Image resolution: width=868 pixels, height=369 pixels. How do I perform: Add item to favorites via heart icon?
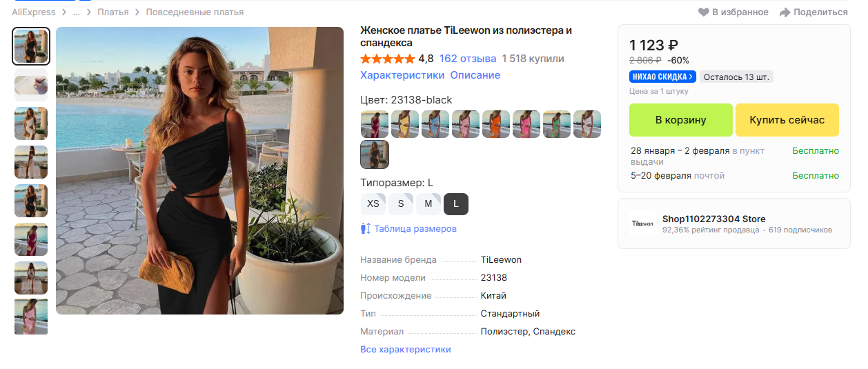704,12
